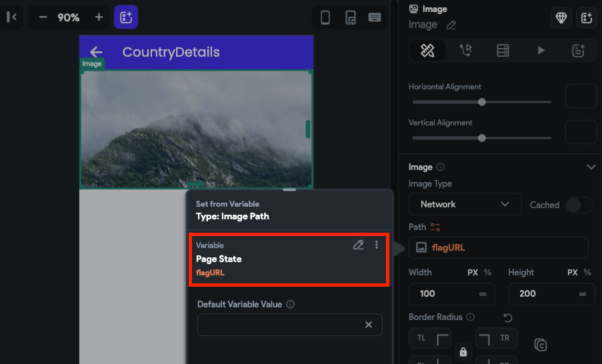This screenshot has height=364, width=602.
Task: Open the Image Type Network dropdown
Action: pyautogui.click(x=465, y=204)
